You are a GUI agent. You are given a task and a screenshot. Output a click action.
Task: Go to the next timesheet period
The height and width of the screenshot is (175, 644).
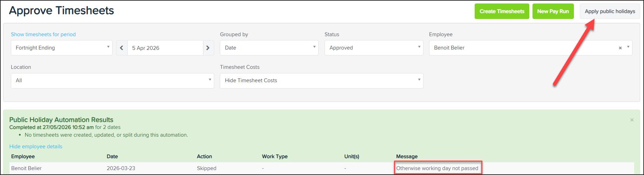click(x=208, y=48)
